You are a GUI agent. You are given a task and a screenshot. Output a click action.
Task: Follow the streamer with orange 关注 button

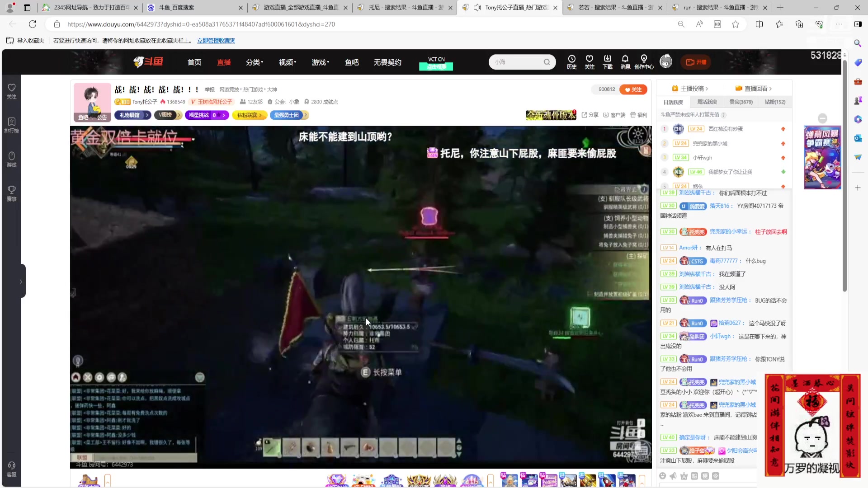(633, 89)
